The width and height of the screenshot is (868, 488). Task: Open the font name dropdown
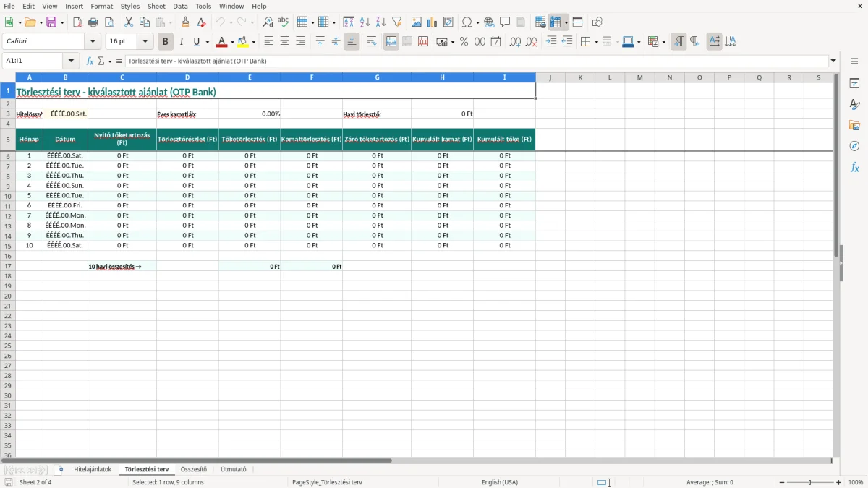click(93, 42)
